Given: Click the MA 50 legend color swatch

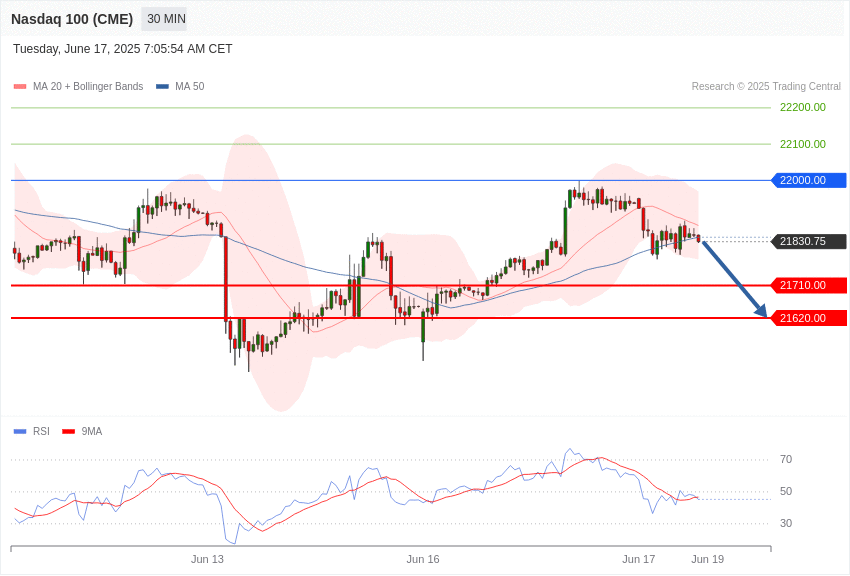Looking at the screenshot, I should tap(162, 87).
